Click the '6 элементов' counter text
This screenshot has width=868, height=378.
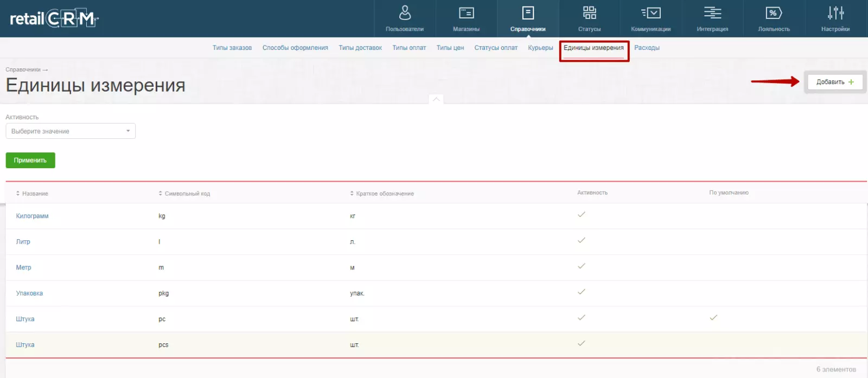(x=836, y=369)
